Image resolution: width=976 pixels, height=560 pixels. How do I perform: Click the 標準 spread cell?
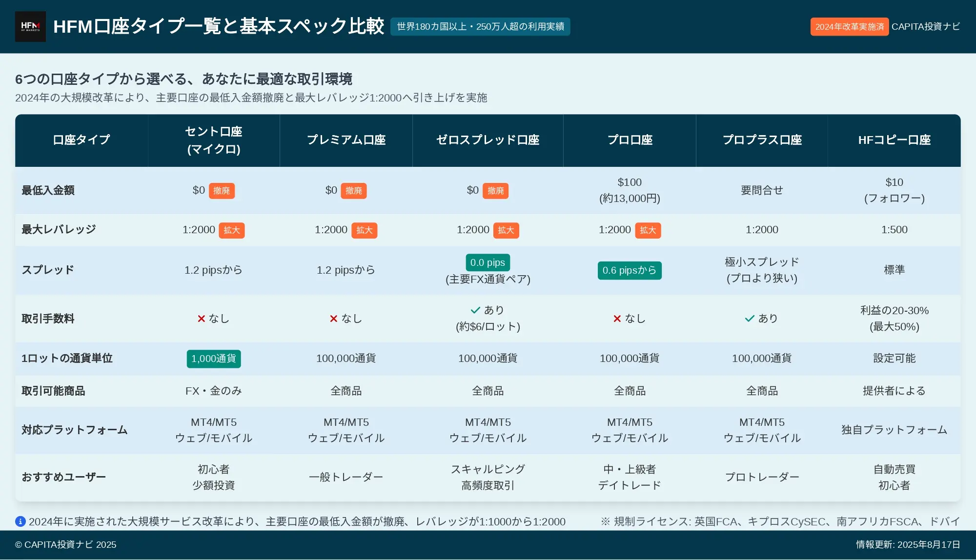pyautogui.click(x=894, y=270)
